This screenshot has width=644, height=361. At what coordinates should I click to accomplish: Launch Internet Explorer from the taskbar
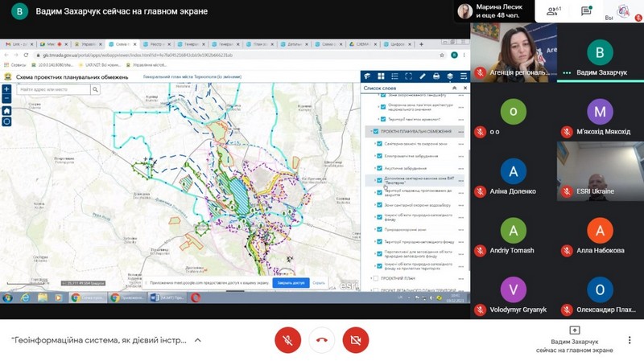[25, 297]
